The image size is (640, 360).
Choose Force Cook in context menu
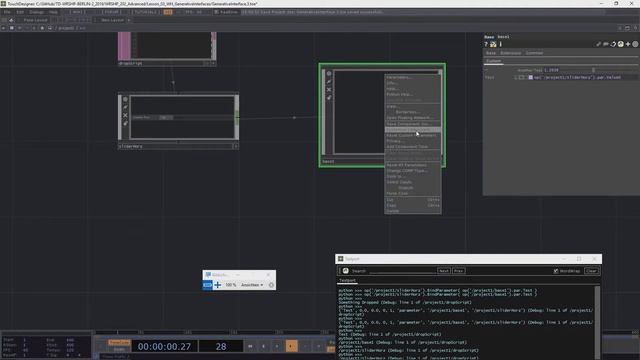[x=412, y=193]
